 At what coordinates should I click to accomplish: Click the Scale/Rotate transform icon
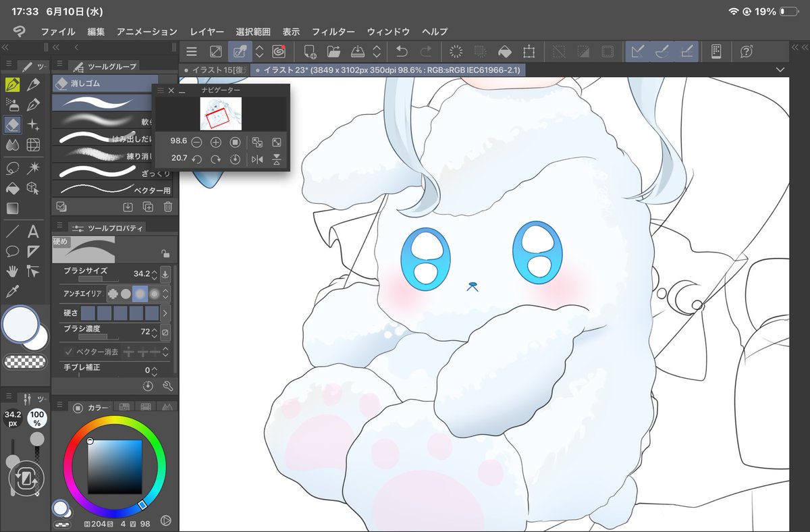(529, 51)
